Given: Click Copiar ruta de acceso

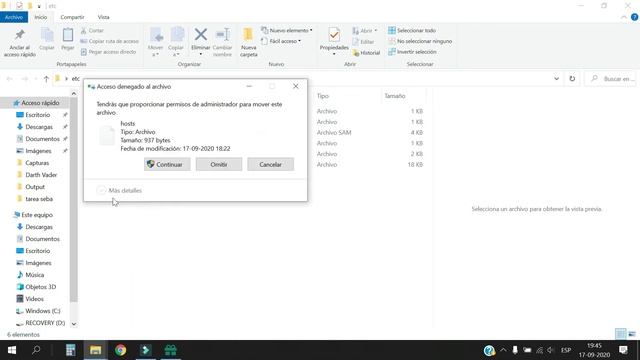Looking at the screenshot, I should [109, 41].
